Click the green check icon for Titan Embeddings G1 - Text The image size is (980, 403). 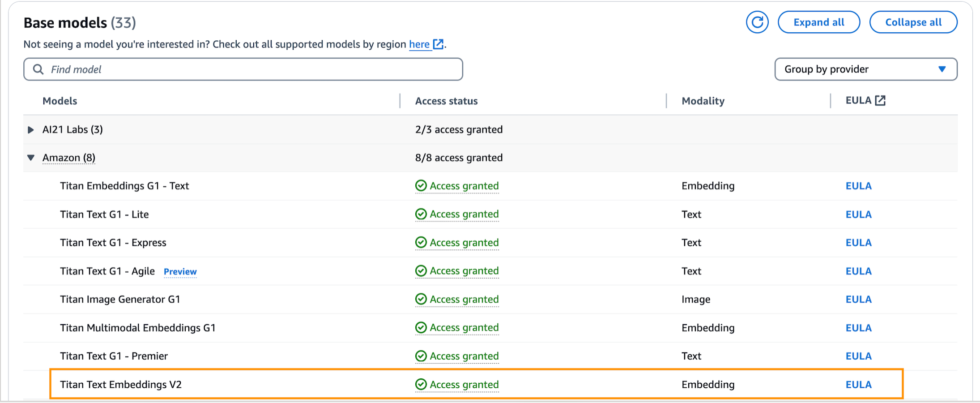pos(421,186)
